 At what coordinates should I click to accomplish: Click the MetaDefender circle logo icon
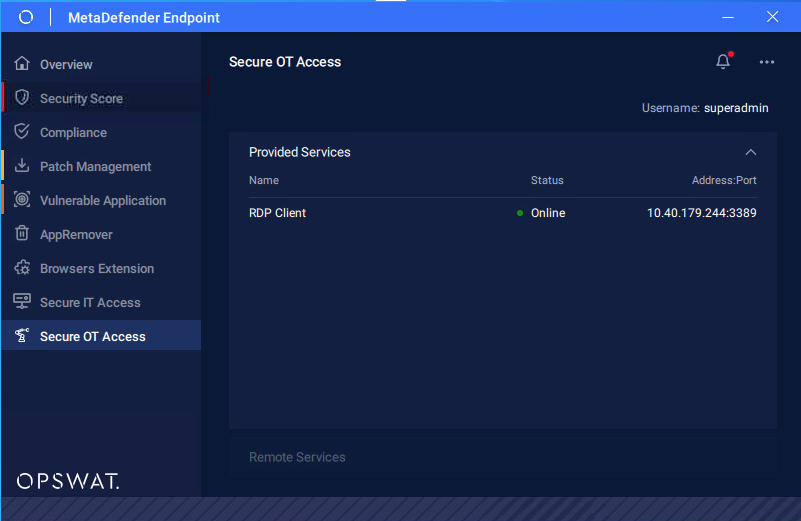[x=26, y=17]
